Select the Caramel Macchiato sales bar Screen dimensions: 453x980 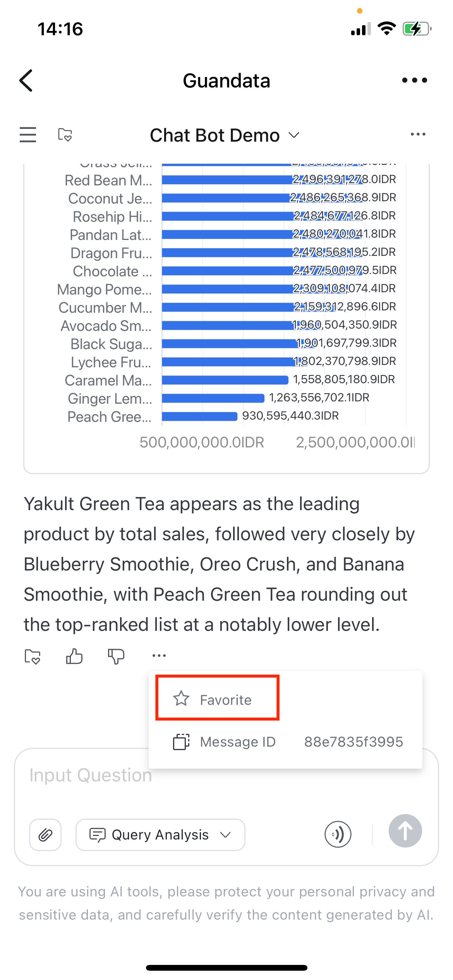[225, 380]
